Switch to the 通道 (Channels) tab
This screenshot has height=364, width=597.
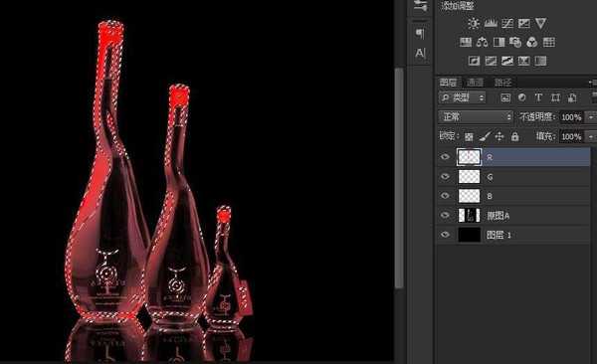point(475,83)
